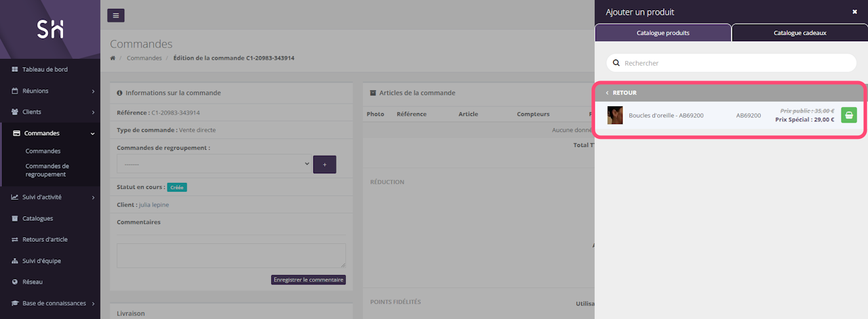Click the earrings product thumbnail
The width and height of the screenshot is (868, 319).
(615, 115)
